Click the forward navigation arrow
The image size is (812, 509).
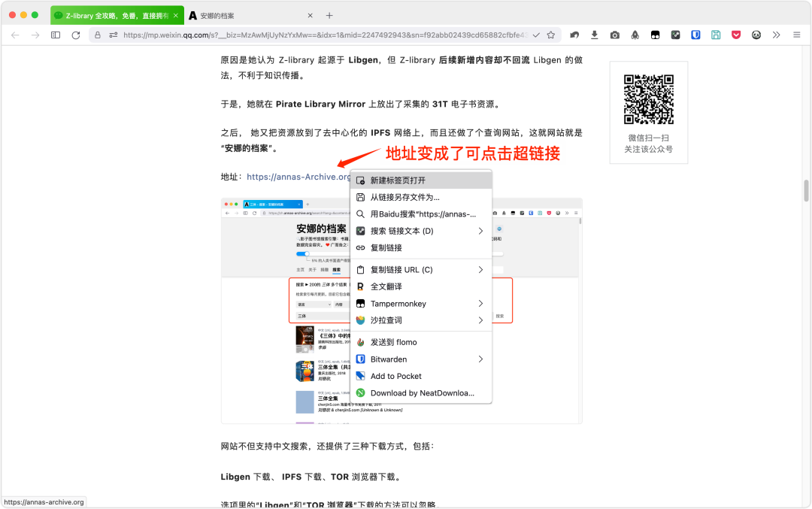(35, 35)
